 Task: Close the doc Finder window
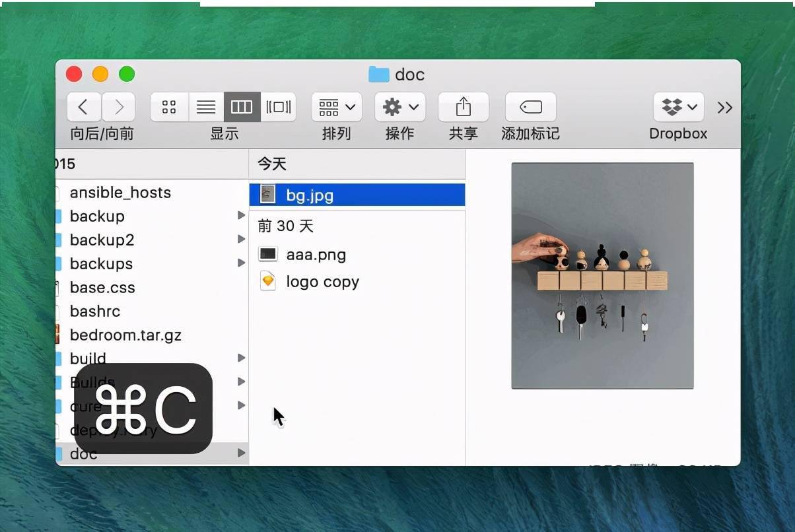click(74, 75)
